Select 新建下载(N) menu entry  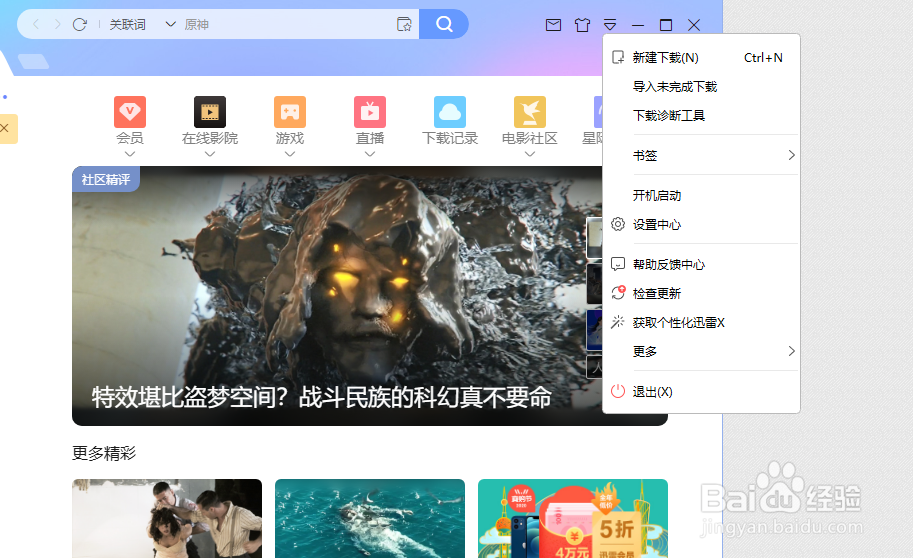point(701,58)
